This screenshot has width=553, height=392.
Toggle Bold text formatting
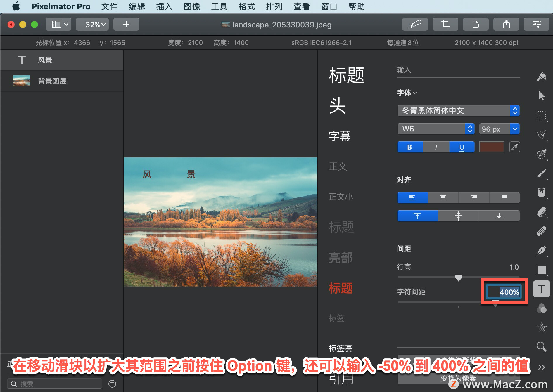(x=410, y=147)
